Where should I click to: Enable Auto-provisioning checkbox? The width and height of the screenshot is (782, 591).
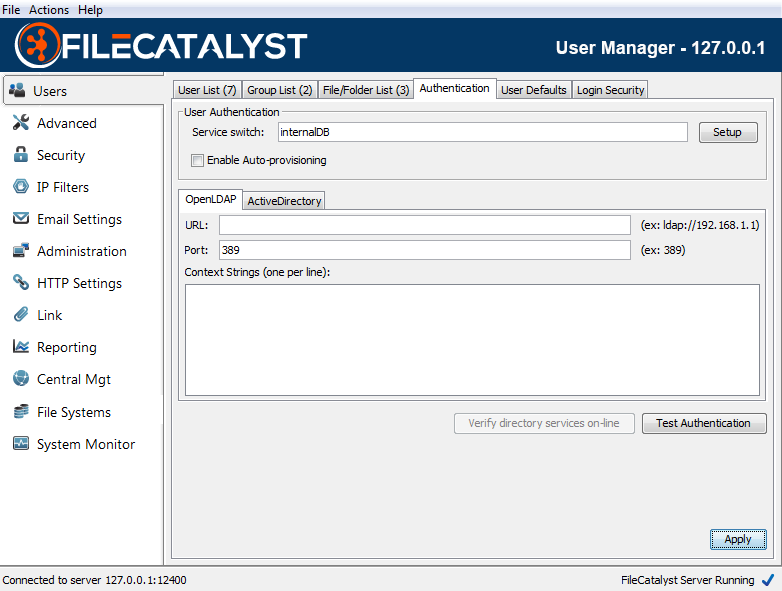tap(197, 161)
